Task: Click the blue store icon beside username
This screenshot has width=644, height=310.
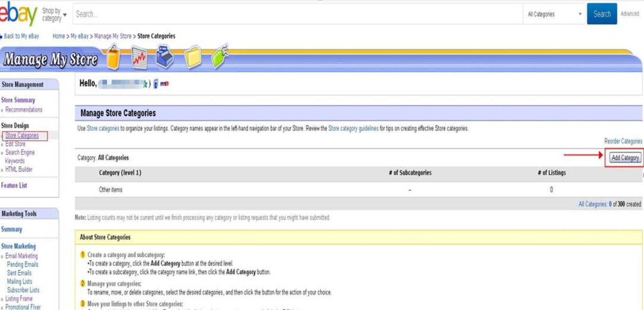Action: [156, 84]
